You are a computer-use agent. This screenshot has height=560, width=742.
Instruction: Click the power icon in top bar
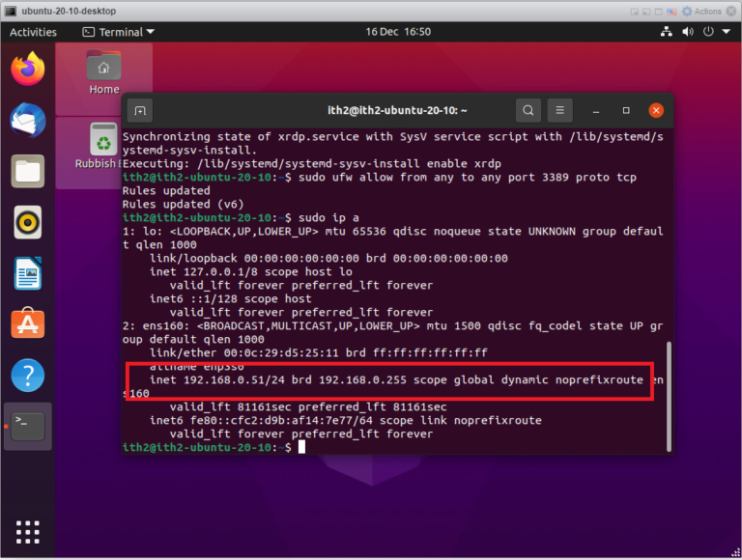(708, 32)
